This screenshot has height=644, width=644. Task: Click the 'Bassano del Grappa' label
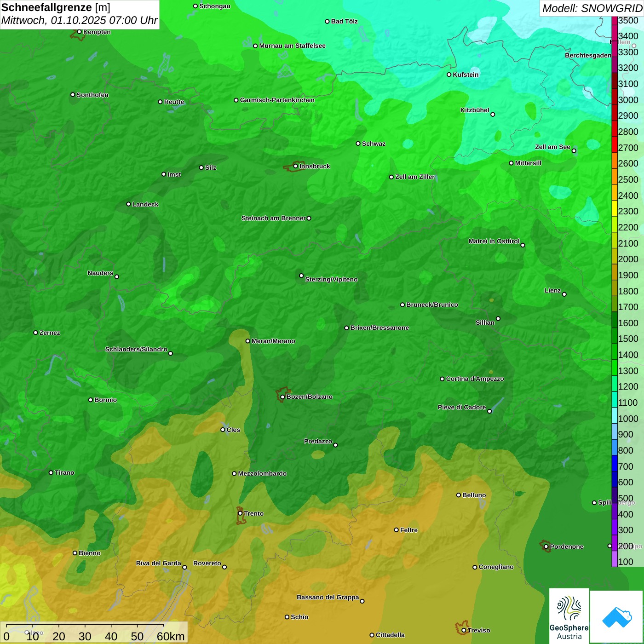point(328,598)
